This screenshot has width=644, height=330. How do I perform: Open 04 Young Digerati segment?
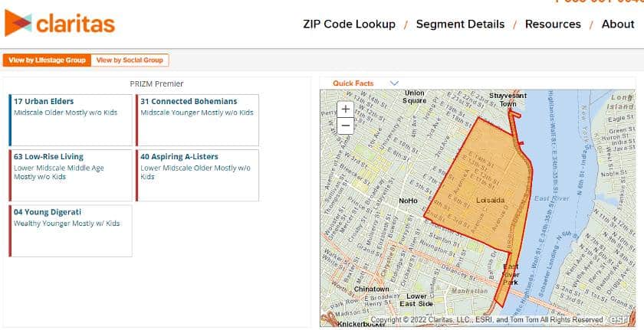pos(71,230)
